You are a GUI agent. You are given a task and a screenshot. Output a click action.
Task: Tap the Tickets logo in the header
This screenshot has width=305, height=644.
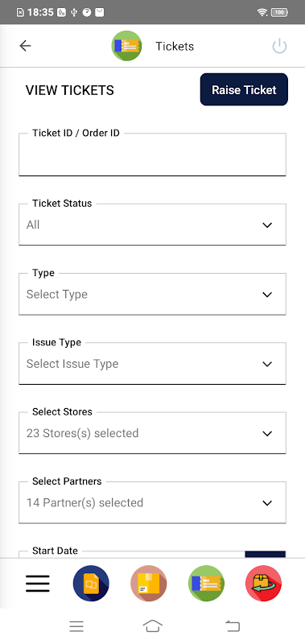[x=126, y=46]
